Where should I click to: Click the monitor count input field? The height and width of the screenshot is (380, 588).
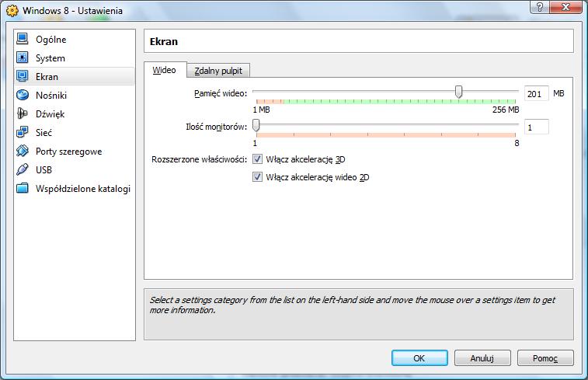click(536, 127)
